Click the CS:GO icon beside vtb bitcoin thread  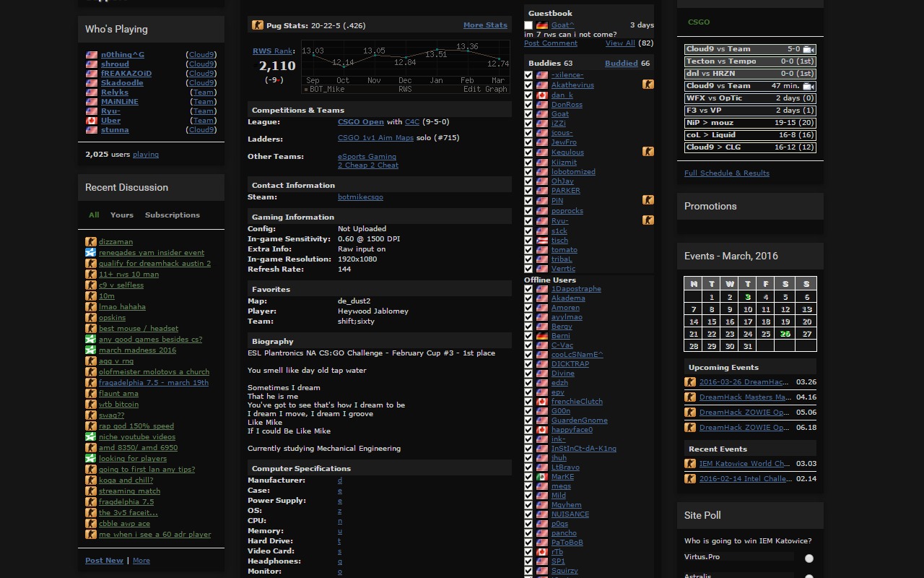point(90,405)
